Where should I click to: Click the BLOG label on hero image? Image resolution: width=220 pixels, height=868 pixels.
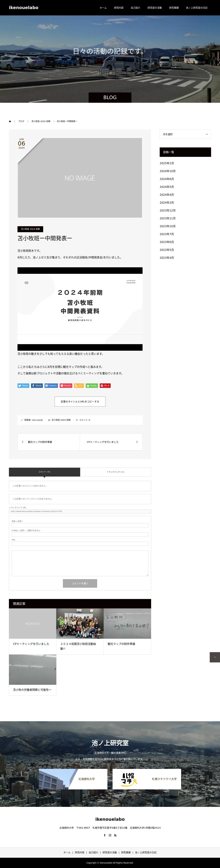(110, 97)
